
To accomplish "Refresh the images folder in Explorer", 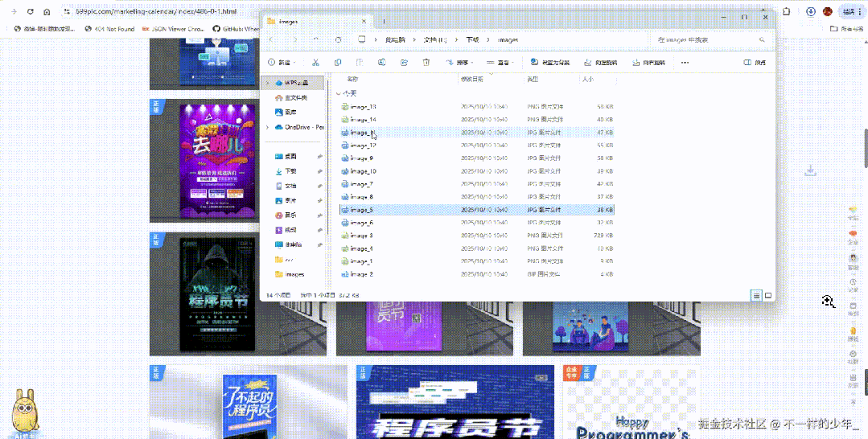I will click(x=338, y=40).
